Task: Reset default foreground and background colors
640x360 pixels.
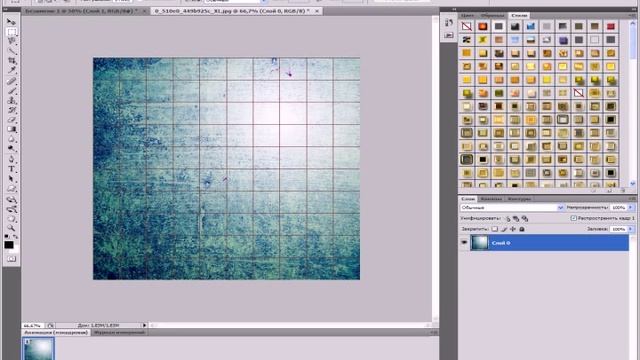Action: [7, 236]
